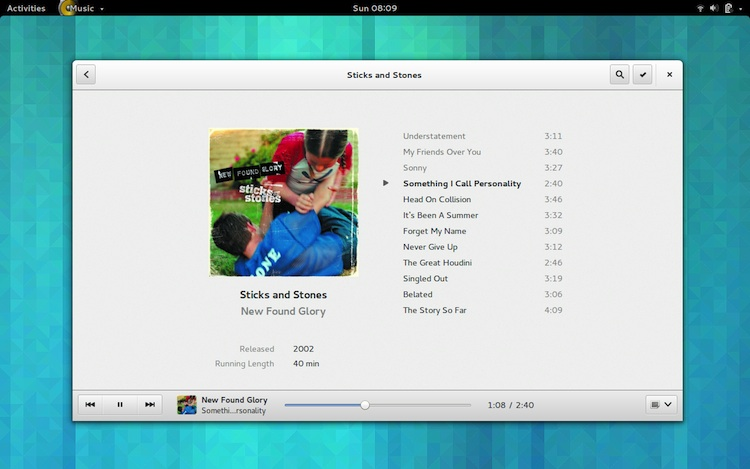Screen dimensions: 750x469
Task: Skip to the previous track
Action: pos(90,404)
